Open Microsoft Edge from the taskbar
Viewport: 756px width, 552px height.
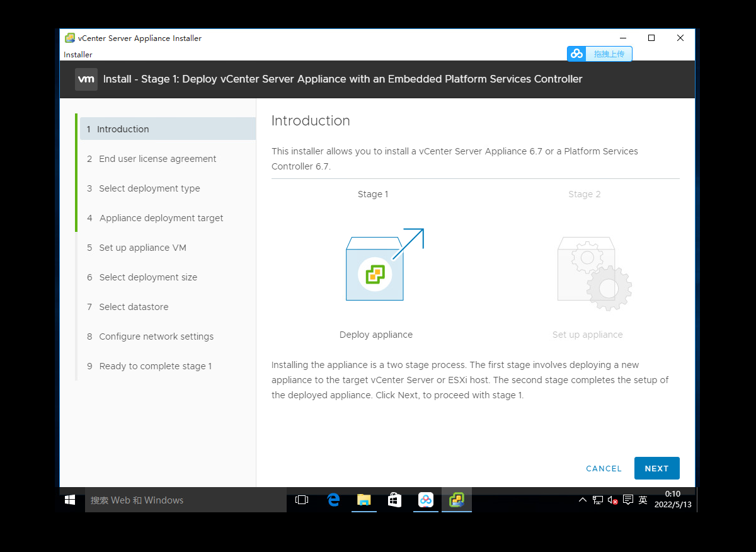[333, 500]
